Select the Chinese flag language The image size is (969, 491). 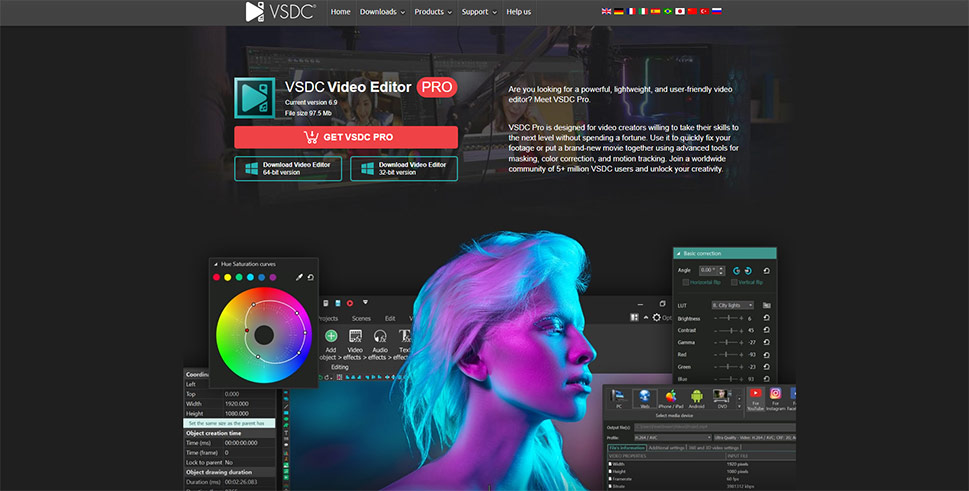point(692,11)
